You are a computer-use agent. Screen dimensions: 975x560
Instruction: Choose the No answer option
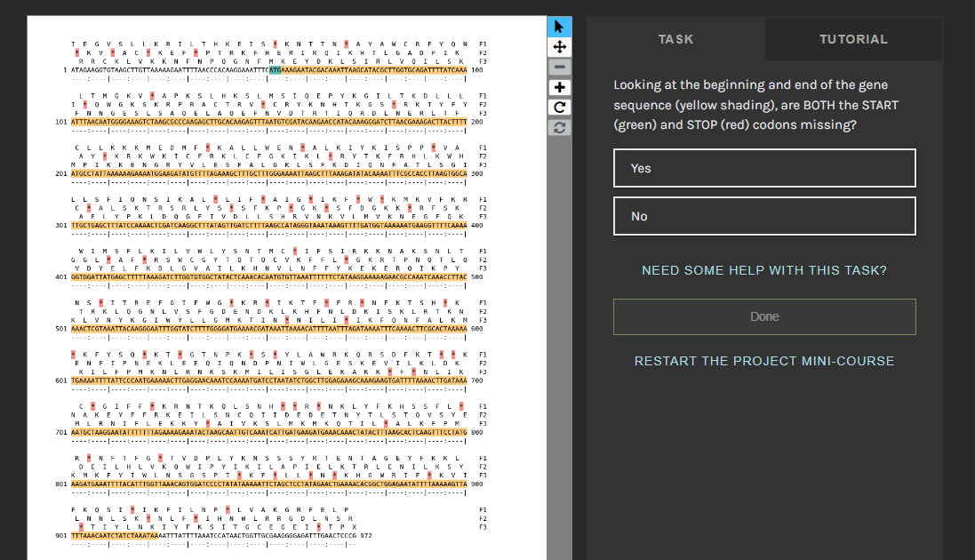coord(764,216)
